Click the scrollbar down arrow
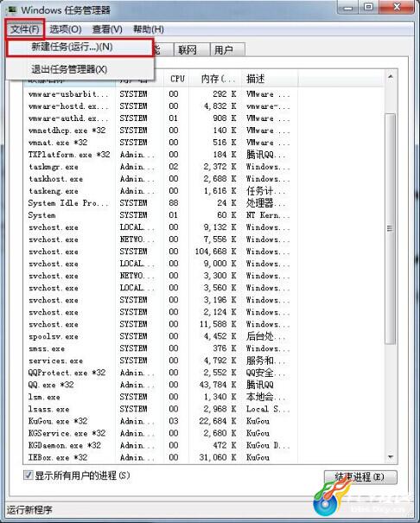The image size is (420, 523). pyautogui.click(x=391, y=456)
